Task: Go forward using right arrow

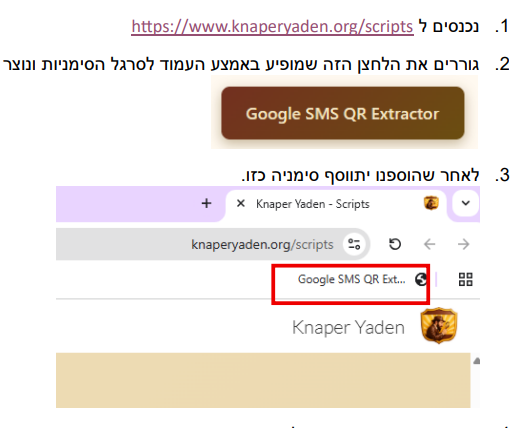Action: pyautogui.click(x=464, y=244)
